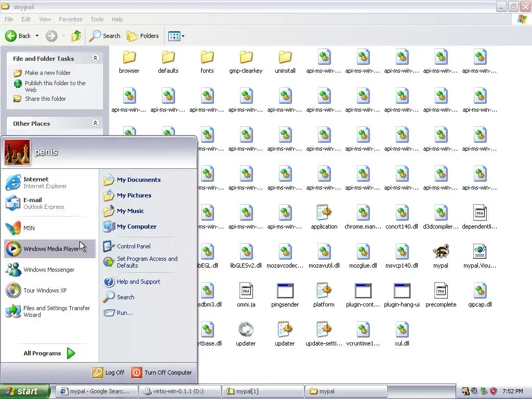Click the Back button in the toolbar
This screenshot has height=399, width=532.
click(18, 36)
